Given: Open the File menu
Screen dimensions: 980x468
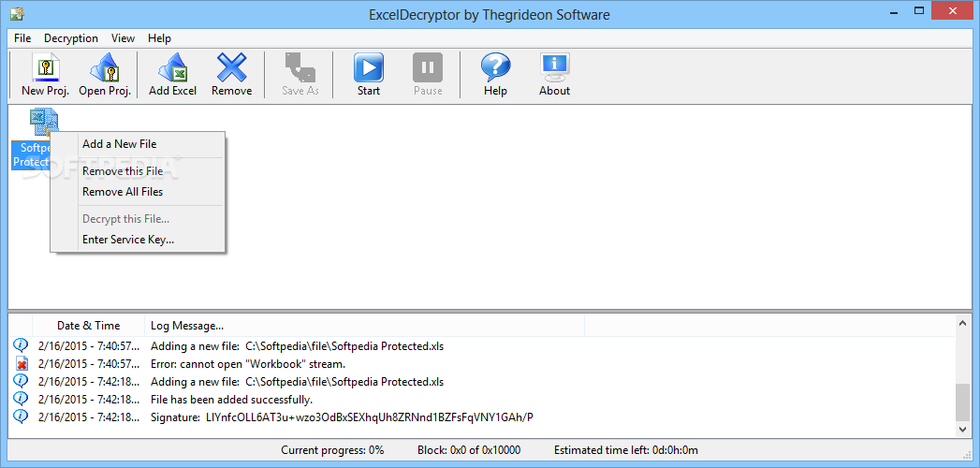Looking at the screenshot, I should pos(22,38).
